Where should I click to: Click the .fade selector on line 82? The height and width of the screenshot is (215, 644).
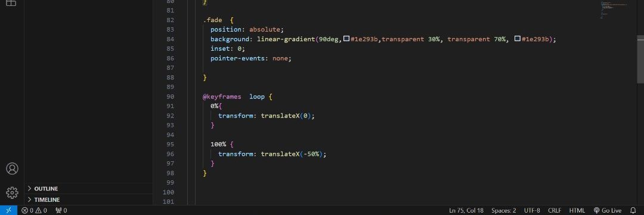point(212,20)
